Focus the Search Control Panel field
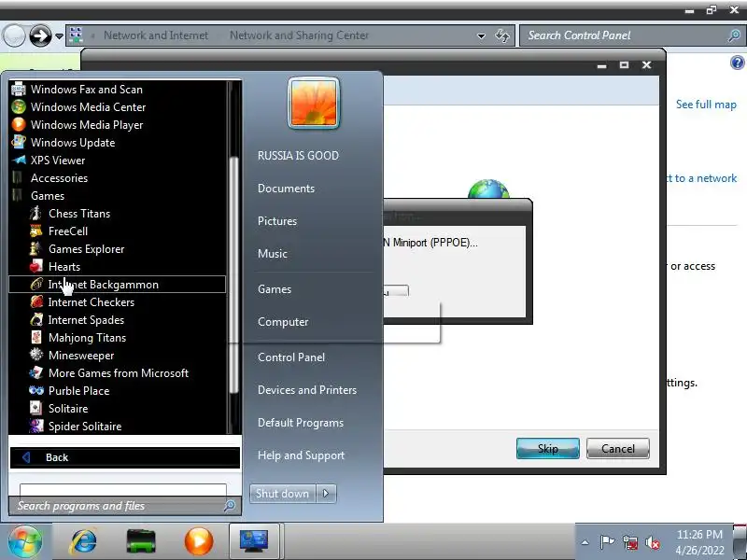 tap(632, 35)
